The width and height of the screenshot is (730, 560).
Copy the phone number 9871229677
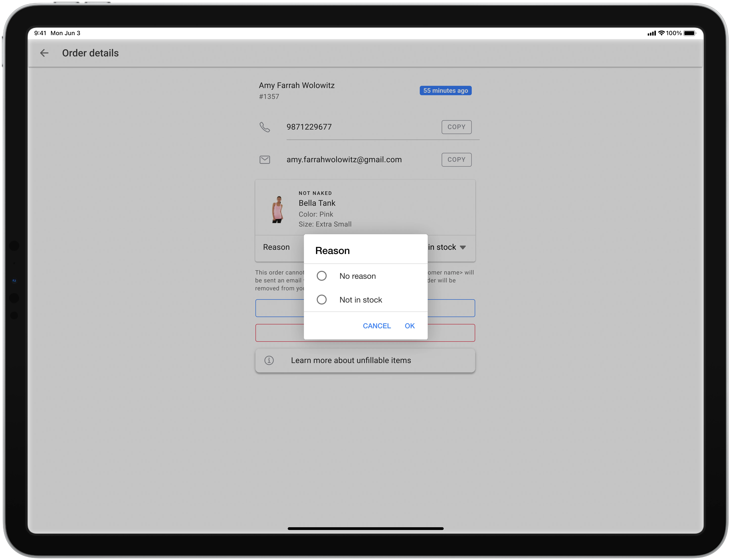coord(456,127)
